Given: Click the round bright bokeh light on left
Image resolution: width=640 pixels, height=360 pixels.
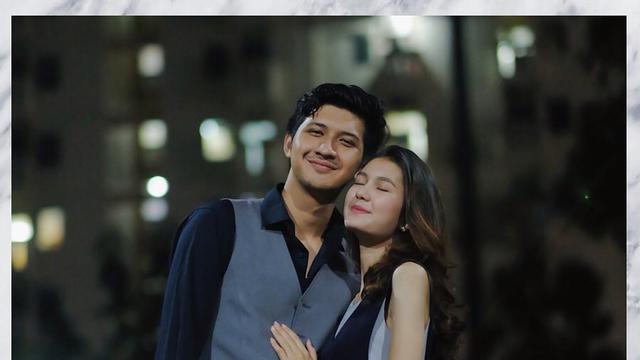Looking at the screenshot, I should coord(158,187).
